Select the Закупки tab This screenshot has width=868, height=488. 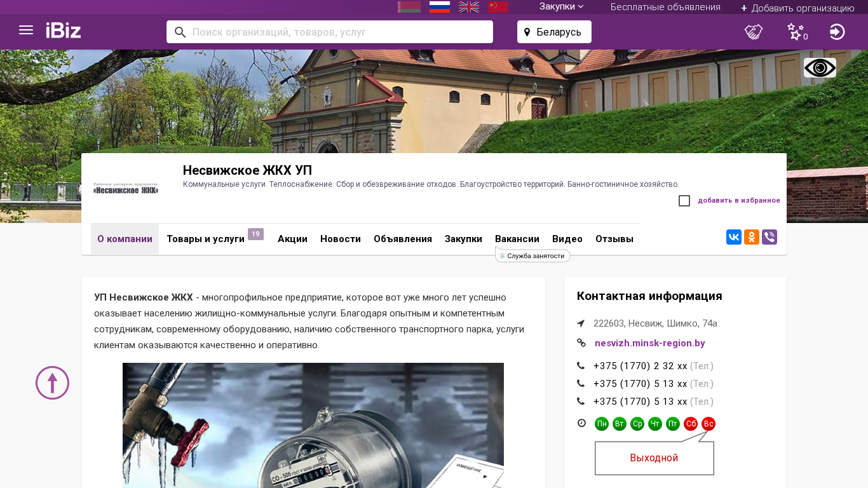coord(463,239)
